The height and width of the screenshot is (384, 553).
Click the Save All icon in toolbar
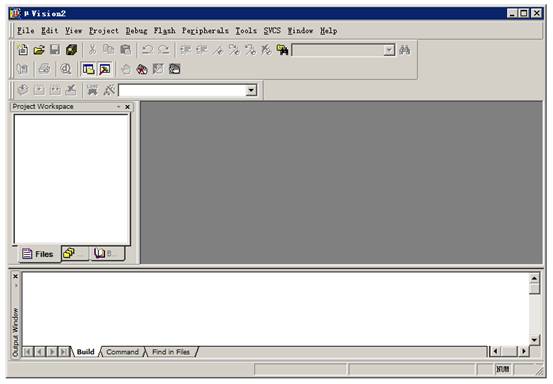click(71, 50)
